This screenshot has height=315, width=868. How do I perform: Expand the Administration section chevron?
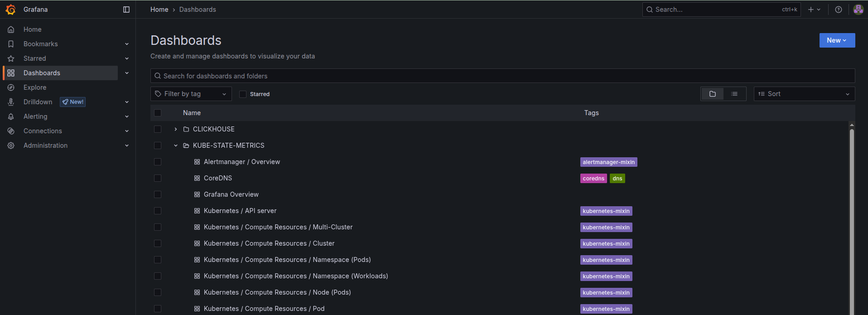tap(127, 145)
